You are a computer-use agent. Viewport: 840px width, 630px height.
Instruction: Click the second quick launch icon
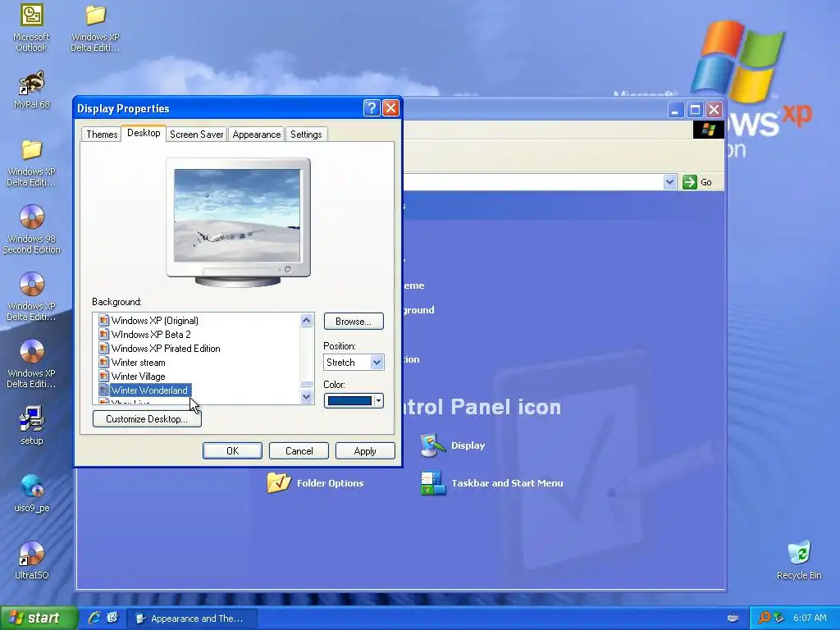[x=112, y=618]
